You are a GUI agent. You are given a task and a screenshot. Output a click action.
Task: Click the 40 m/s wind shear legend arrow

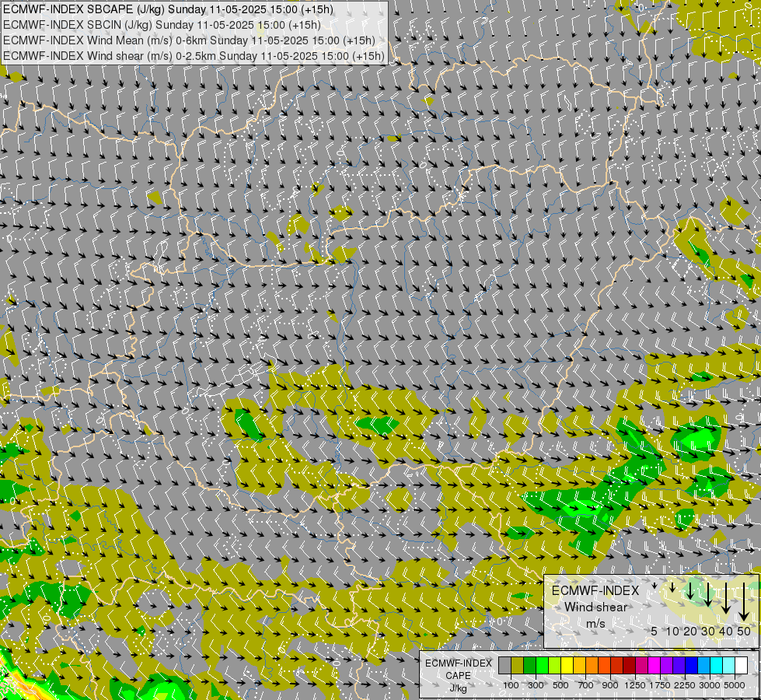tap(725, 598)
